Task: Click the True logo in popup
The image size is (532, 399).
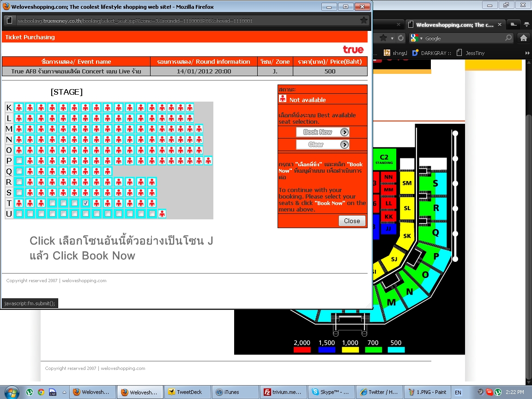Action: (x=353, y=49)
